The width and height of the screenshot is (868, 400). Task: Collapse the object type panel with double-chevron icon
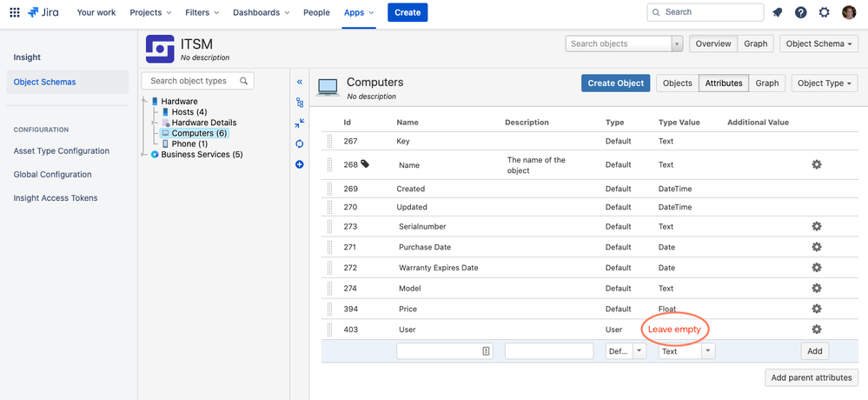click(x=300, y=82)
